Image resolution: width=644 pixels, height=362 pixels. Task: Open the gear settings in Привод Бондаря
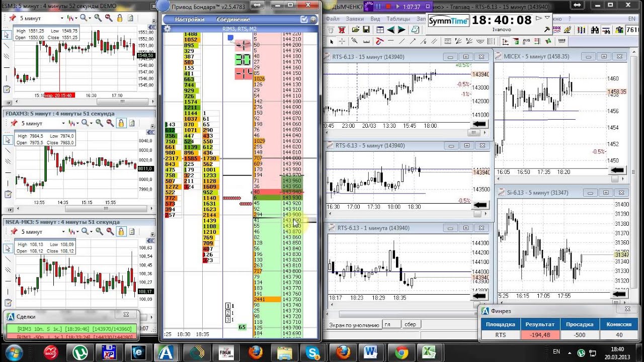pyautogui.click(x=168, y=29)
